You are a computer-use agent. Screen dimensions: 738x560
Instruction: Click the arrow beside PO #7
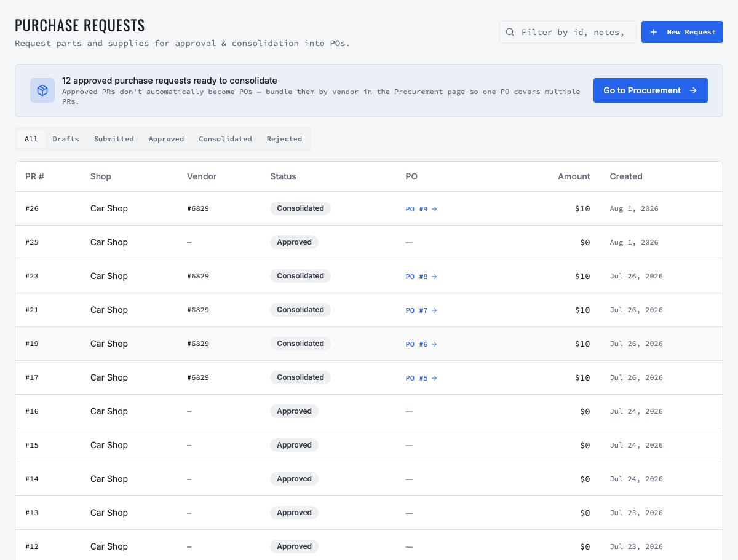pyautogui.click(x=434, y=310)
